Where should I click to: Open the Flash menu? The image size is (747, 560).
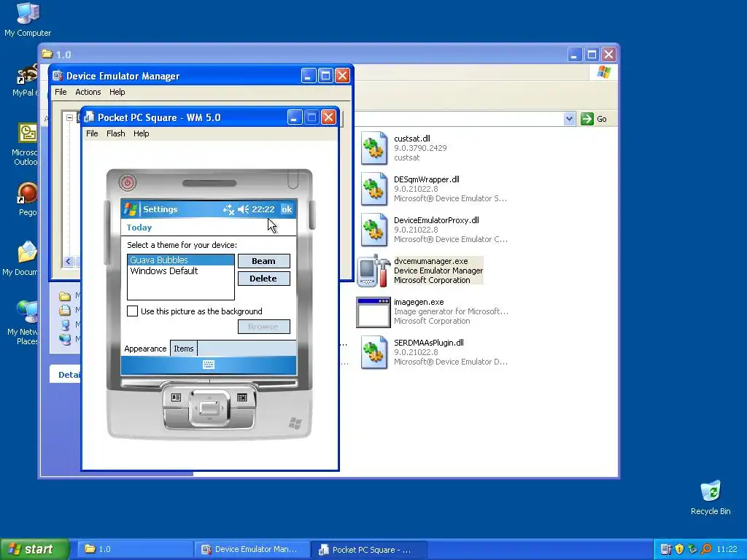116,133
